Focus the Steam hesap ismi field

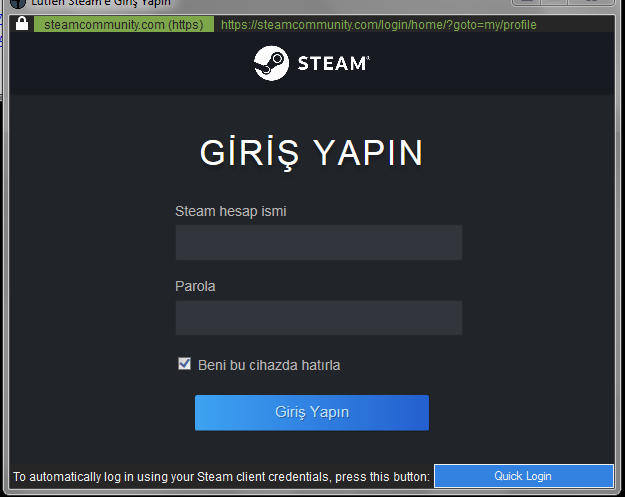pyautogui.click(x=319, y=242)
